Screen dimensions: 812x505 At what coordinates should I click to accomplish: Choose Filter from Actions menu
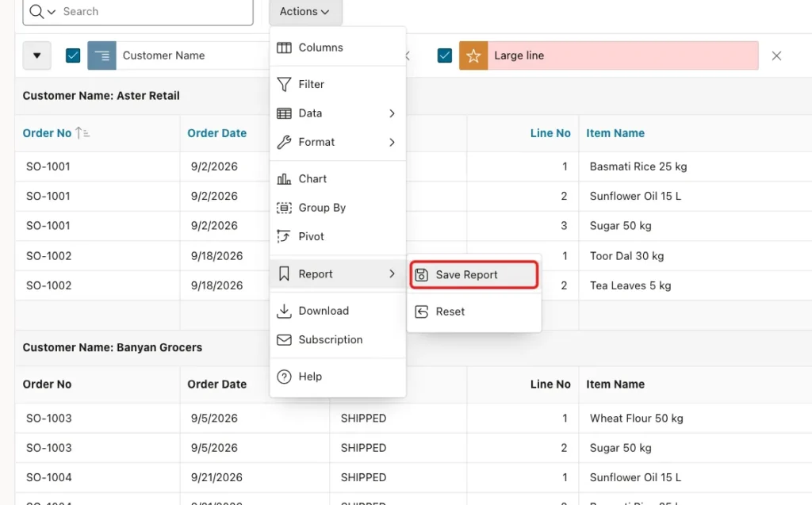[338, 84]
